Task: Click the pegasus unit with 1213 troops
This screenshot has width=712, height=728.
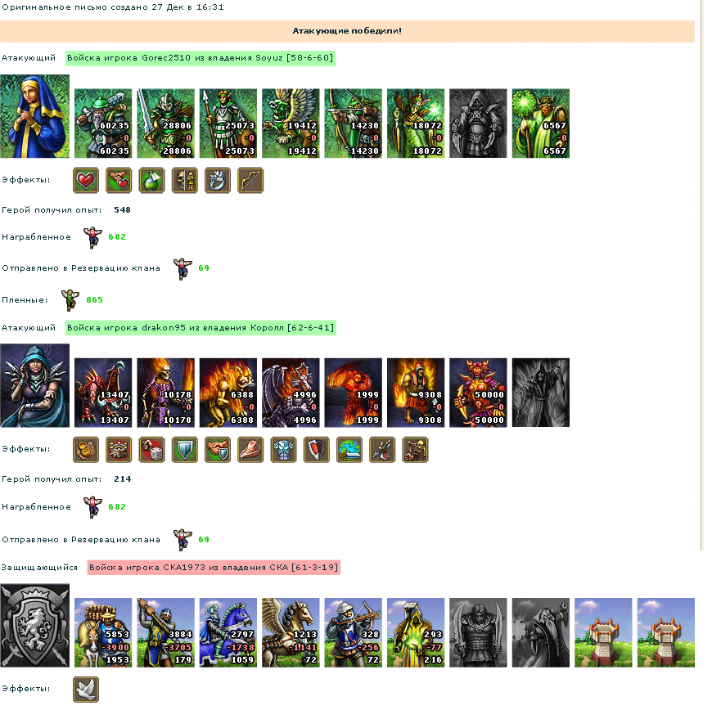Action: click(291, 633)
